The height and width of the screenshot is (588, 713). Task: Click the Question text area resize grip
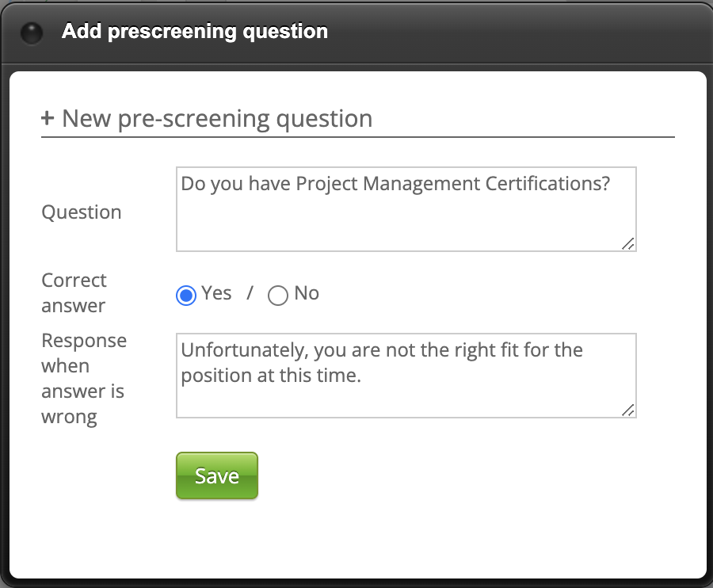627,243
